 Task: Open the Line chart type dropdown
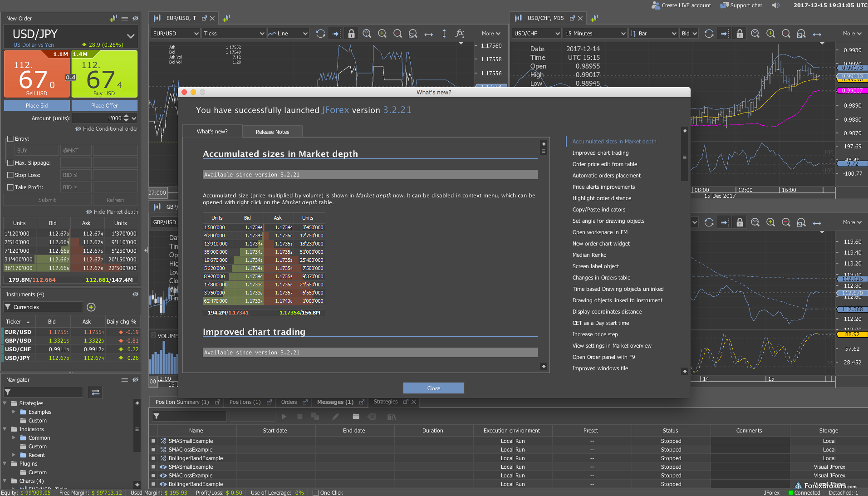pos(288,34)
